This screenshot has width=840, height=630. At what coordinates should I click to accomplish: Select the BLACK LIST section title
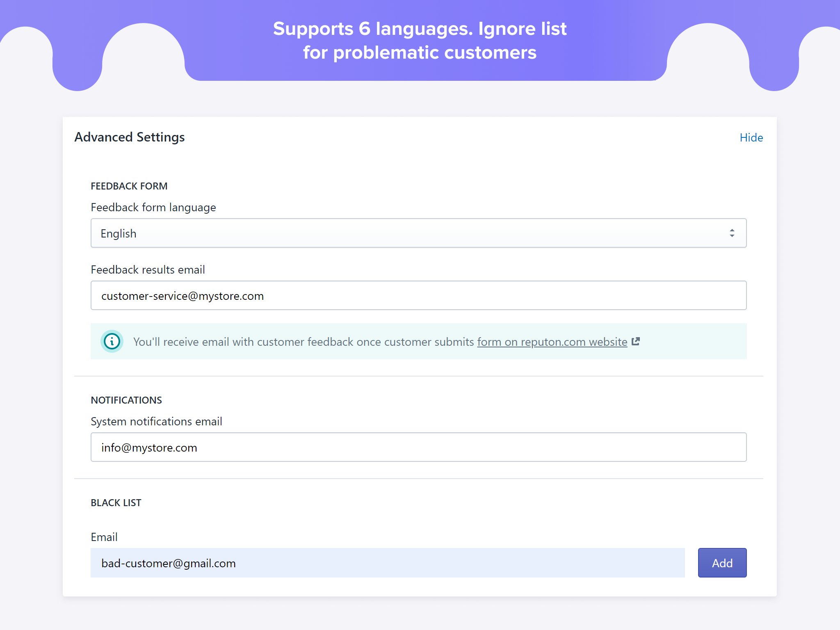point(116,503)
